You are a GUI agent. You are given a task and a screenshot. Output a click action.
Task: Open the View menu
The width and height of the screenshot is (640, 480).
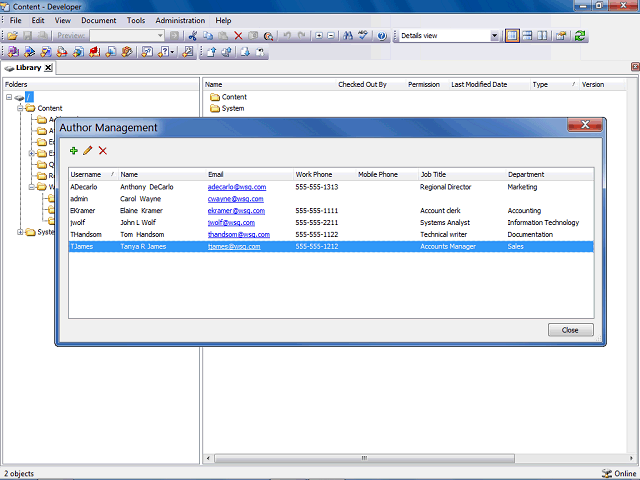(x=62, y=20)
